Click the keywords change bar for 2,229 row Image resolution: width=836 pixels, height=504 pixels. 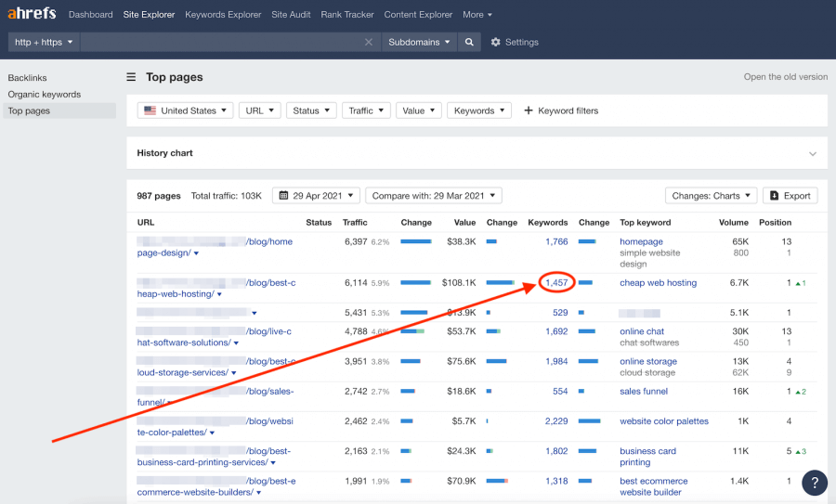pos(589,421)
